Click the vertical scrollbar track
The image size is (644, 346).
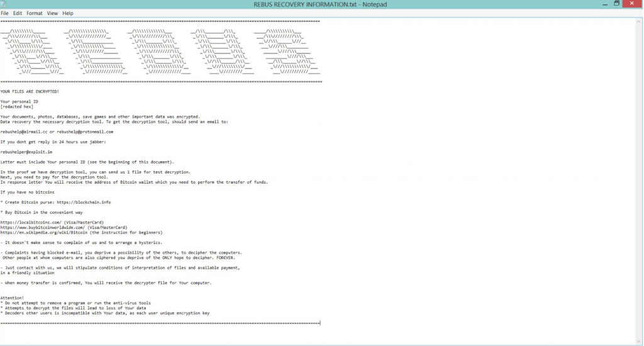pos(639,181)
